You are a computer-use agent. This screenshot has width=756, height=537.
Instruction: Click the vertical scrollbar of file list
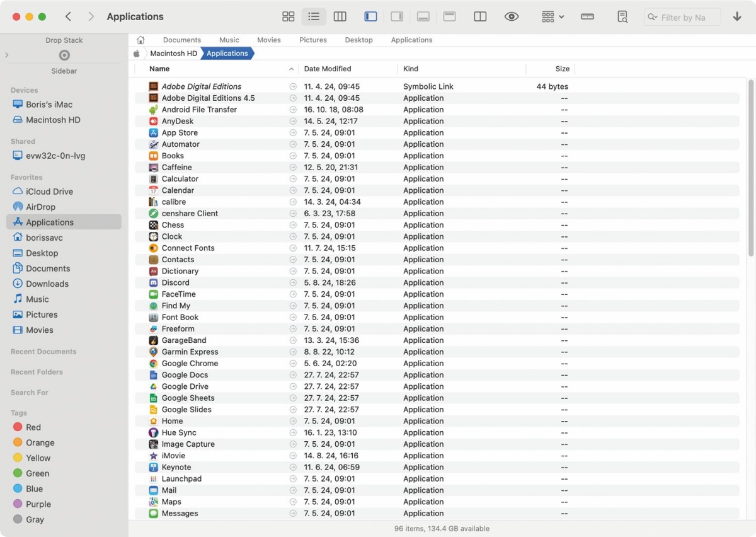751,168
